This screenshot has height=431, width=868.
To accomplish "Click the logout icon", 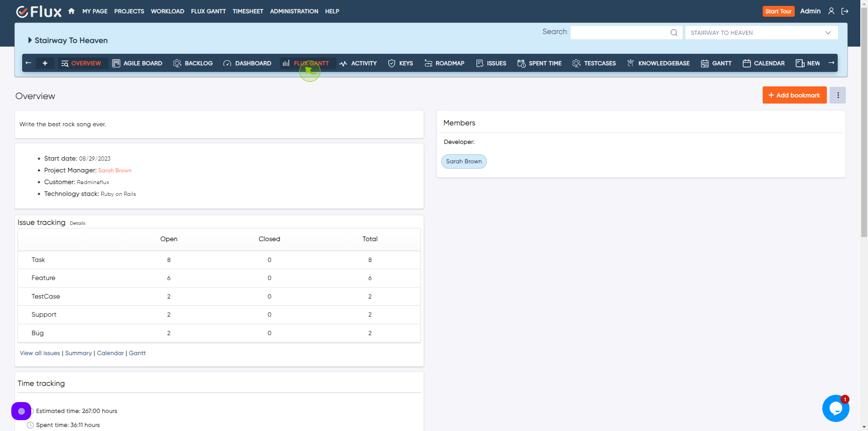I will point(844,11).
